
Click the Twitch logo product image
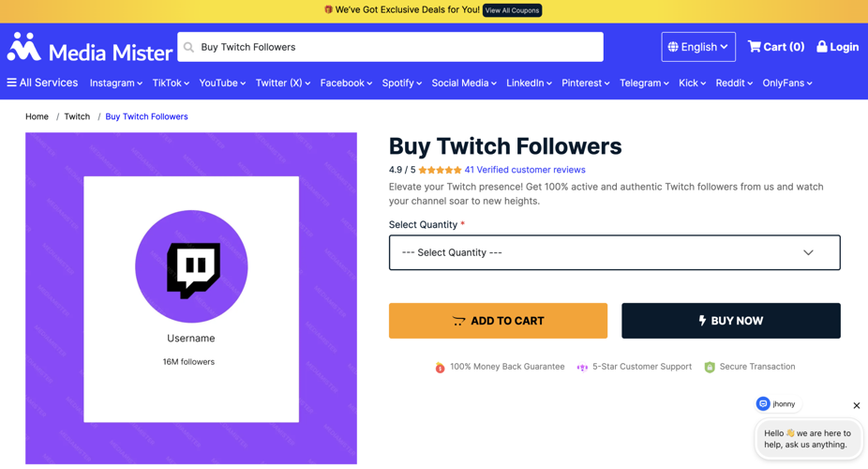[x=191, y=267]
